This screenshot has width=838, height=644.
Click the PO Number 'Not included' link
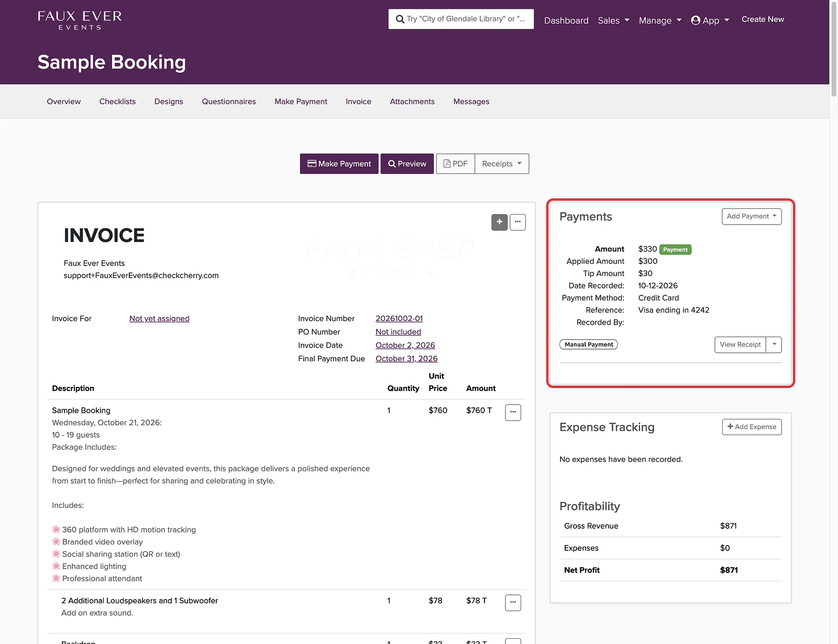[x=398, y=332]
